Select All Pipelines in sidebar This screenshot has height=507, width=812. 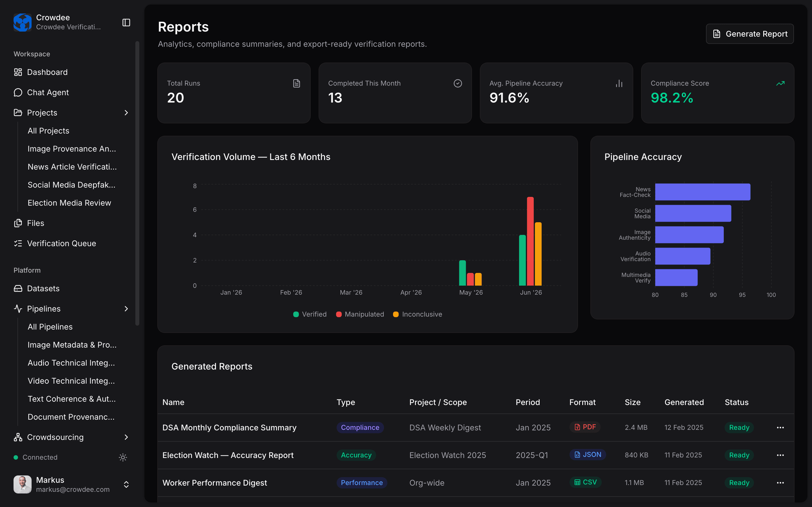tap(50, 327)
